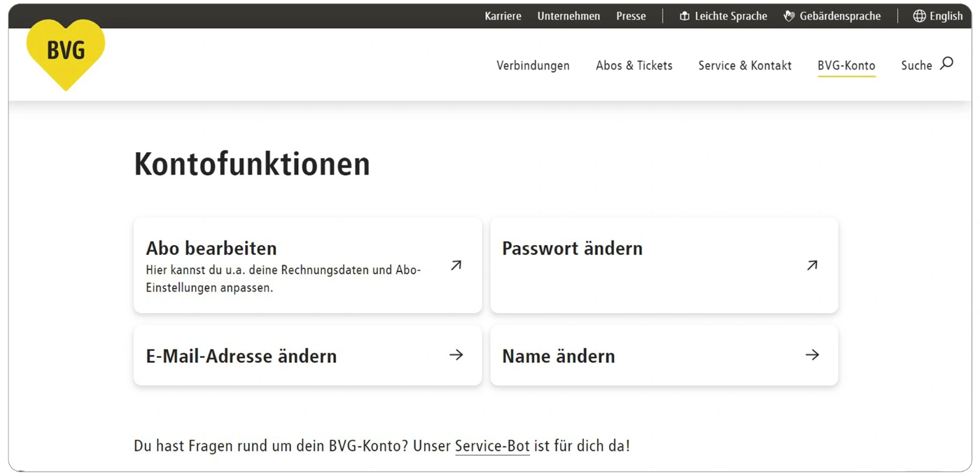Click the globe icon beside English
980x475 pixels.
[919, 16]
